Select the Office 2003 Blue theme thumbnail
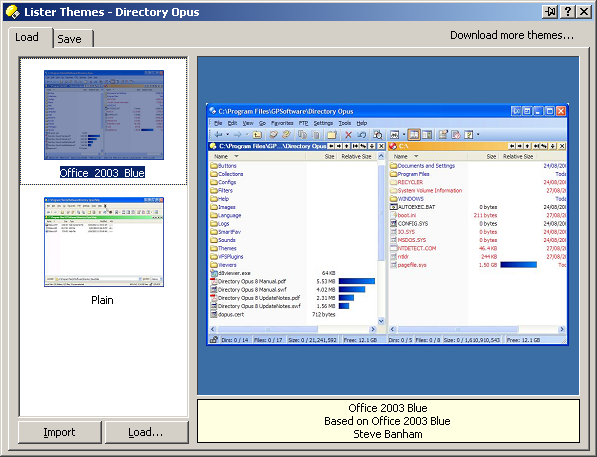597x457 pixels. [x=104, y=115]
